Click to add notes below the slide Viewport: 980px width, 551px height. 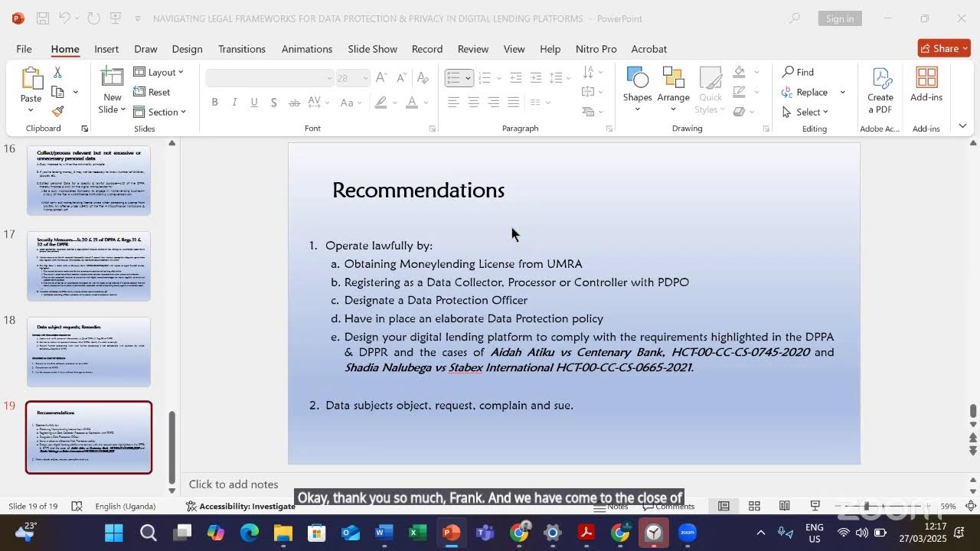[x=234, y=484]
